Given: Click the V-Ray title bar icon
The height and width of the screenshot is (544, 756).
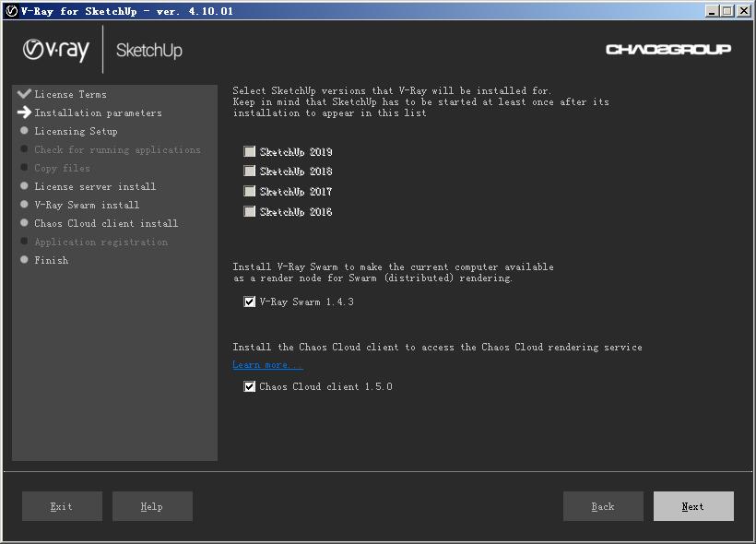Looking at the screenshot, I should point(12,11).
